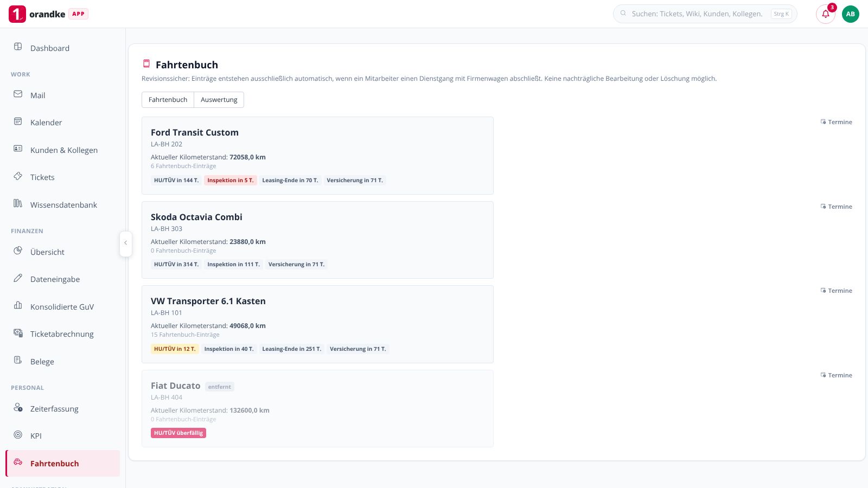This screenshot has width=868, height=488.
Task: Click the KPI target icon
Action: pos(18,434)
